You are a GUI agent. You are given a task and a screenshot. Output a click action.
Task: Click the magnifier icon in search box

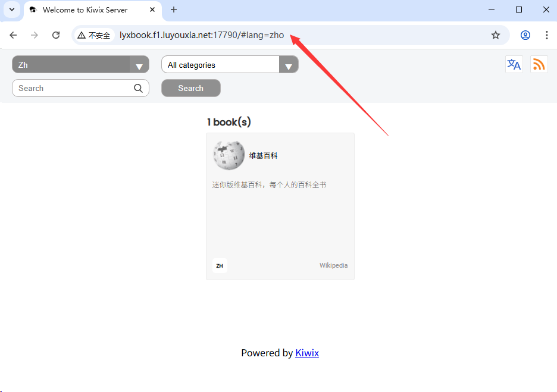click(138, 88)
